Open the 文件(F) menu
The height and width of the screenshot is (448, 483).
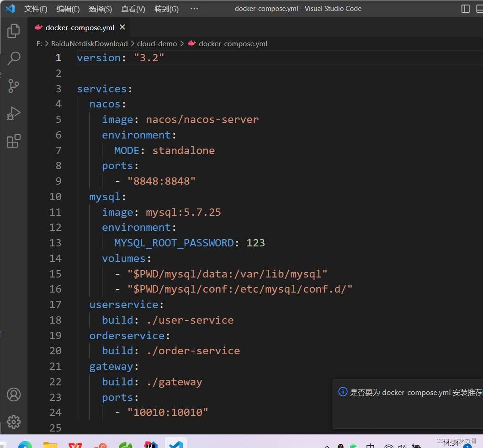(36, 9)
